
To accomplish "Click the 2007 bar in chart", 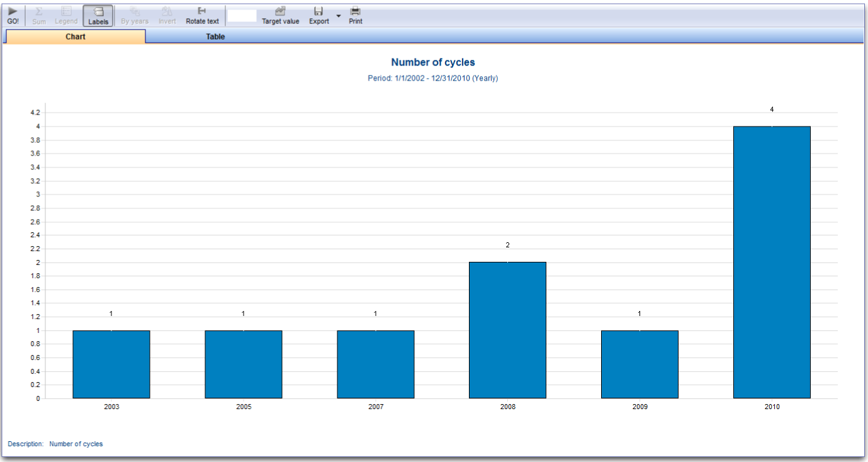I will point(376,364).
